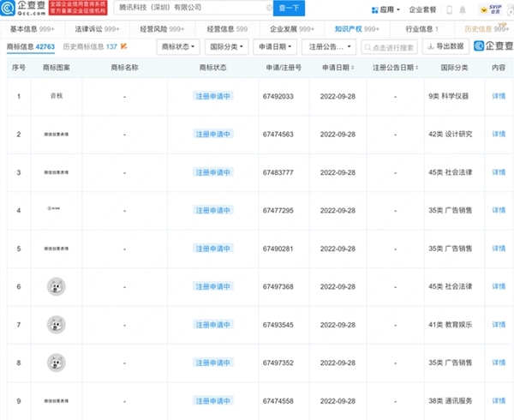The width and height of the screenshot is (514, 420).
Task: Switch to 历史信息 tab
Action: (x=487, y=29)
